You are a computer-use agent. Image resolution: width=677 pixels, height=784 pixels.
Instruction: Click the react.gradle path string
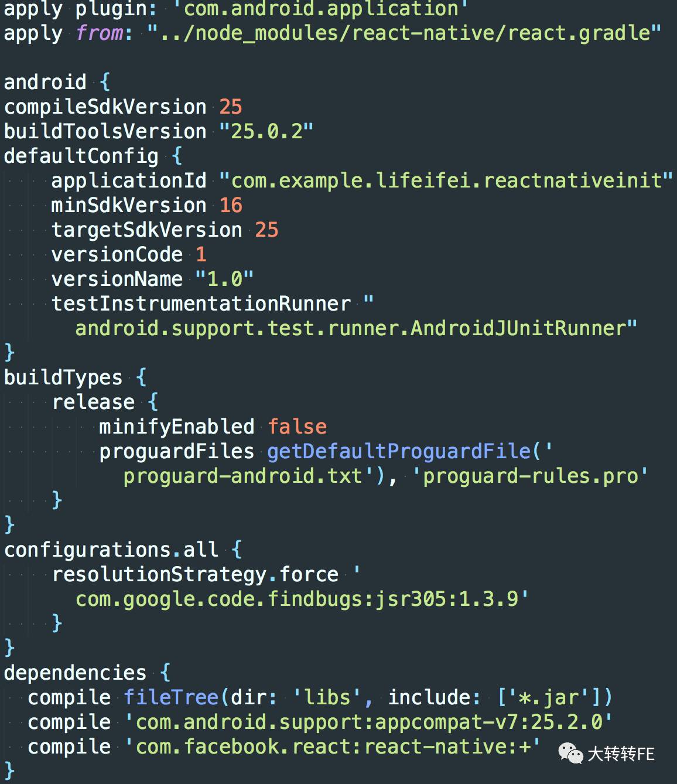click(x=404, y=33)
